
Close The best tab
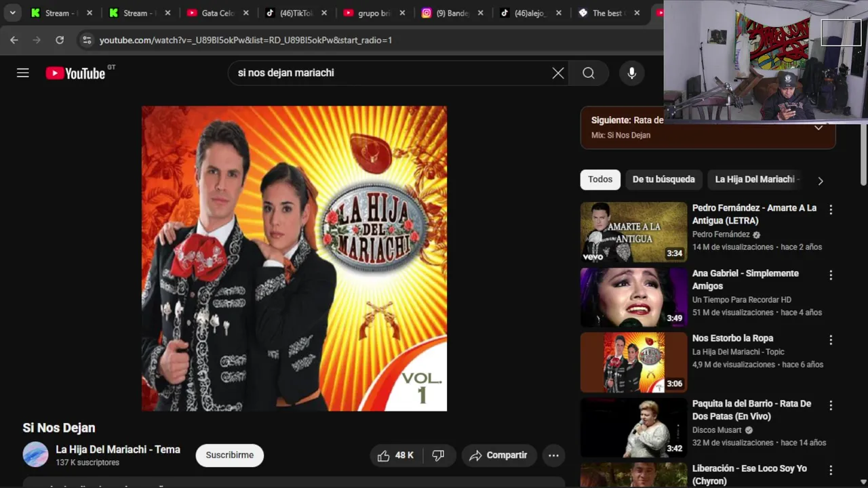tap(637, 13)
